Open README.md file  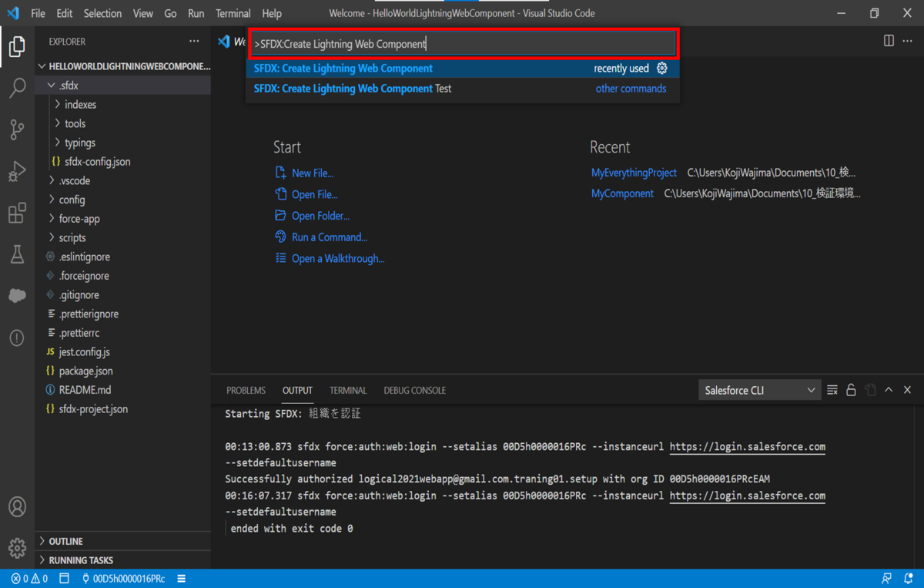pos(123,390)
